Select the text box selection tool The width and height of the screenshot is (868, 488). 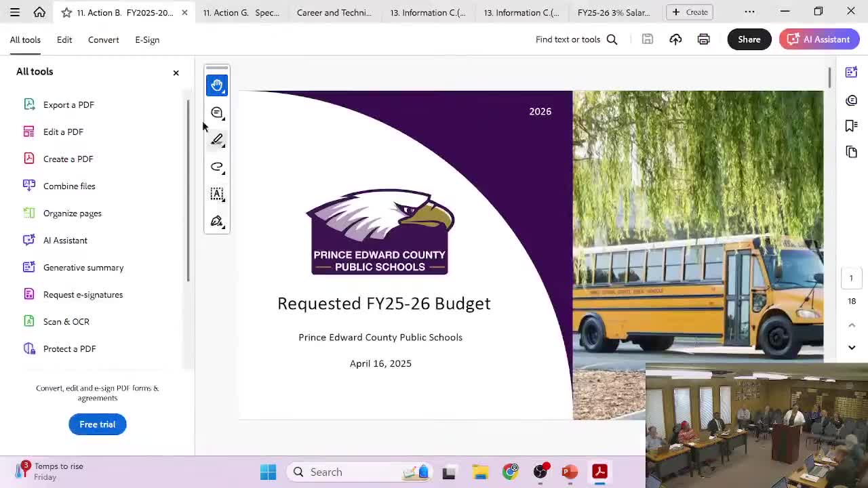click(217, 194)
